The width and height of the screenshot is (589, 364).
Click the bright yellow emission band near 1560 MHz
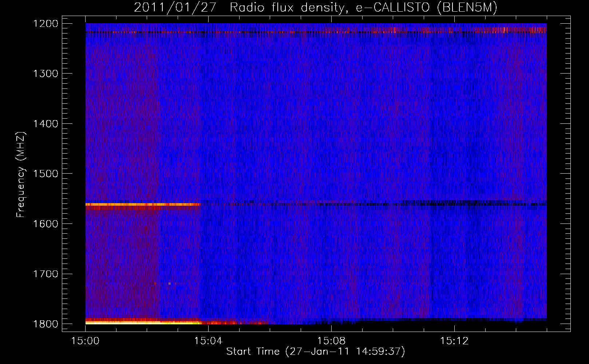click(143, 205)
